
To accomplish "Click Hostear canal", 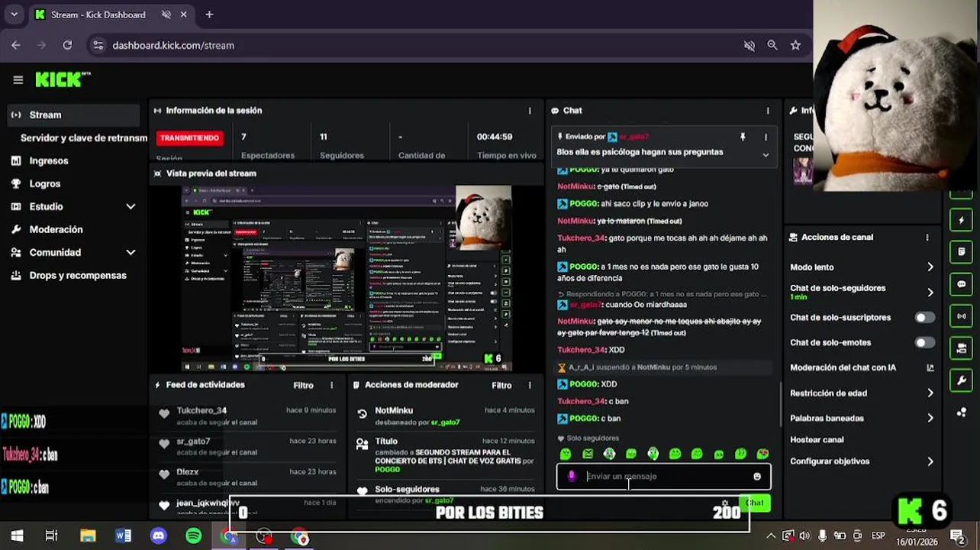I will [x=817, y=440].
